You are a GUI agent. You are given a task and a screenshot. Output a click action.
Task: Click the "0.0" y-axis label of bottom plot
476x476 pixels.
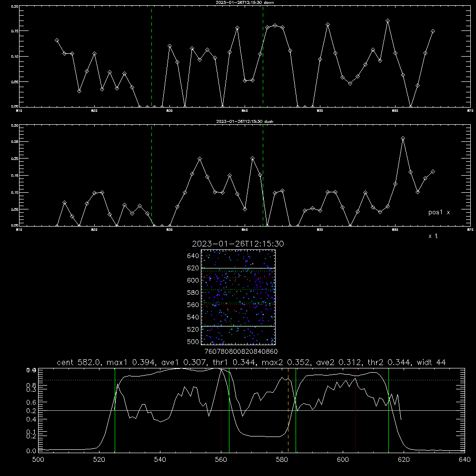31,451
